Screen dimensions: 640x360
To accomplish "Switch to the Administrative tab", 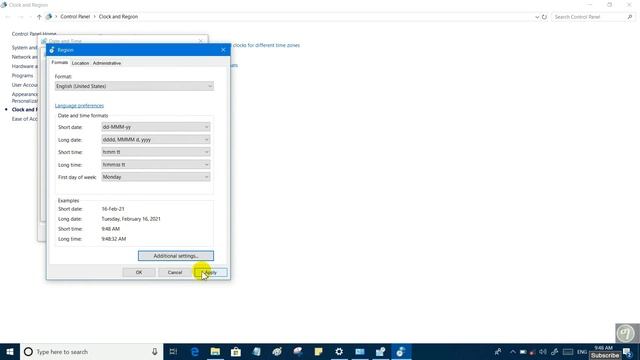I will click(107, 63).
